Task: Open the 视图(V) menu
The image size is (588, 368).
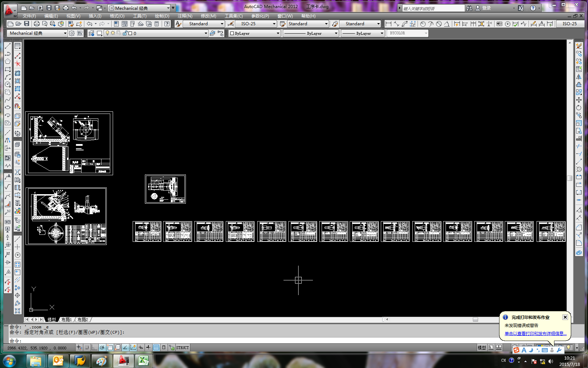Action: (73, 16)
